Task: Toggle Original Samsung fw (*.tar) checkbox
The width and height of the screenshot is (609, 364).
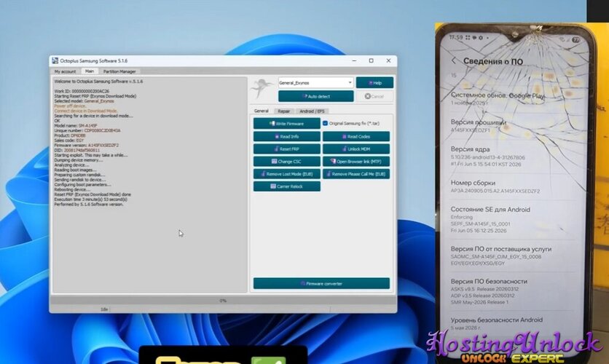Action: [x=325, y=123]
